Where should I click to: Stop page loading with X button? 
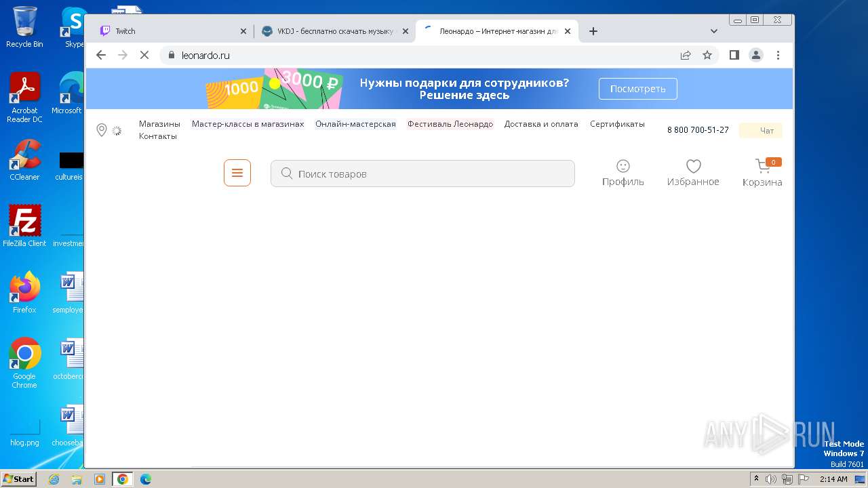[144, 55]
